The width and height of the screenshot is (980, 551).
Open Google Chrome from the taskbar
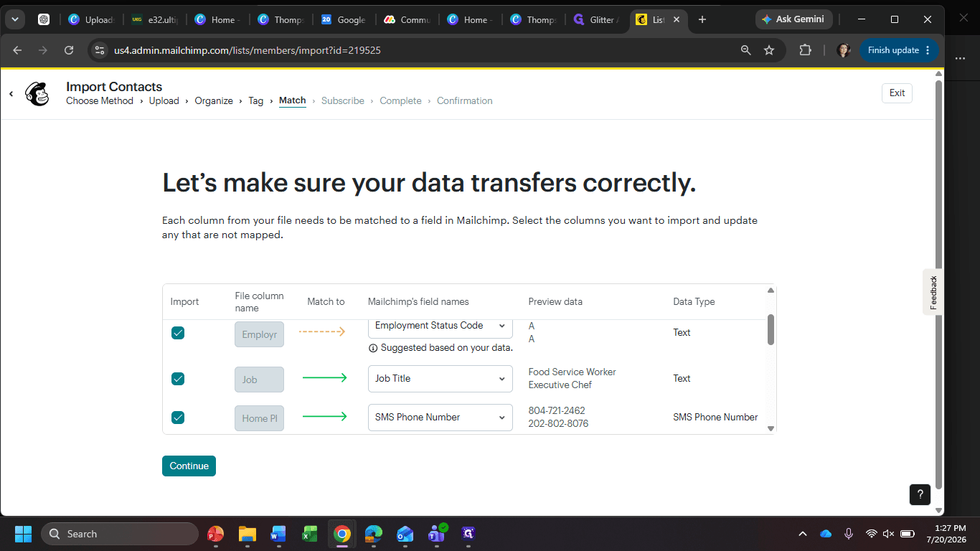[x=342, y=534]
